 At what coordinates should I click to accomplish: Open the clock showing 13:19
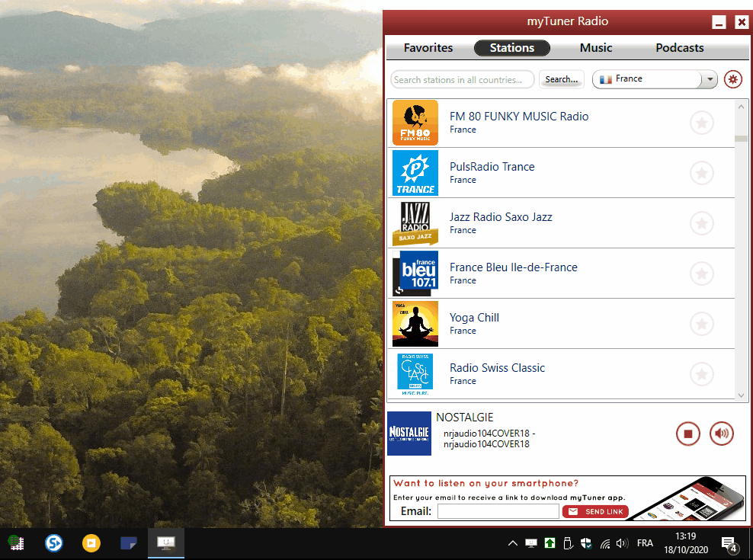coord(686,543)
